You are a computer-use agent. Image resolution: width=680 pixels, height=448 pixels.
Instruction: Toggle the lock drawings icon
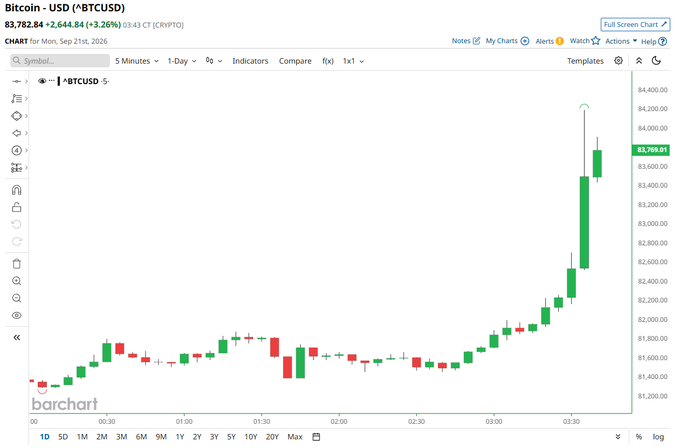[x=16, y=207]
